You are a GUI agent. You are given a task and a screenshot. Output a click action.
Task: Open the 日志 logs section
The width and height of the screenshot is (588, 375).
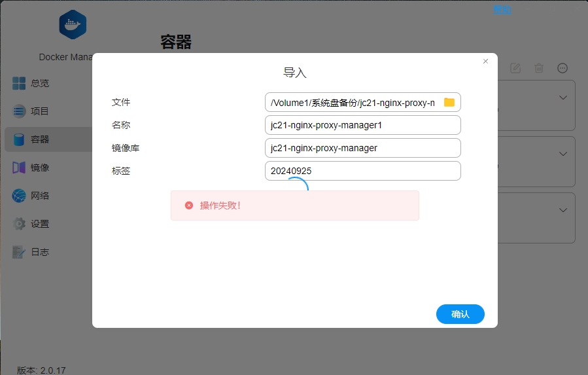(x=40, y=252)
